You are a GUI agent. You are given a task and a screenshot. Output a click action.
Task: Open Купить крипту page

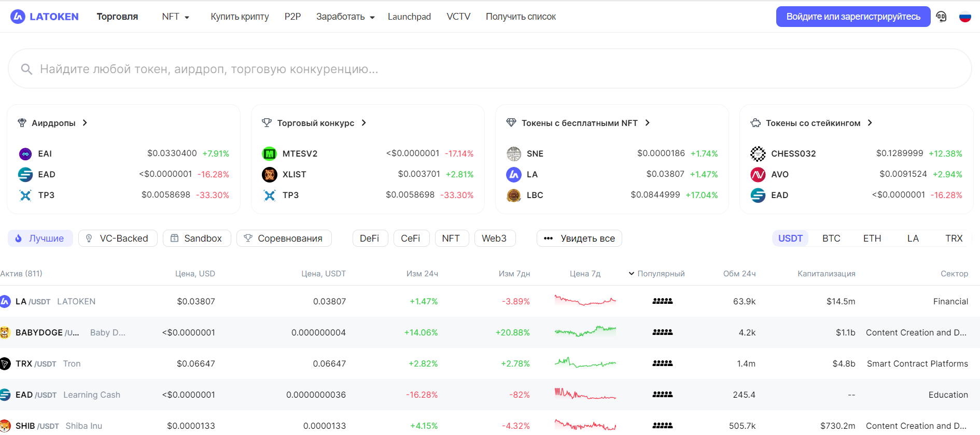click(240, 17)
